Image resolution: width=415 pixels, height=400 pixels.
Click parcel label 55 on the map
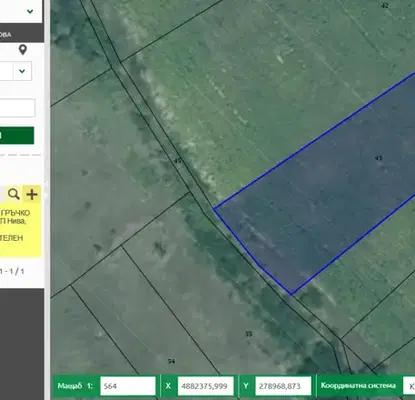[x=249, y=334]
